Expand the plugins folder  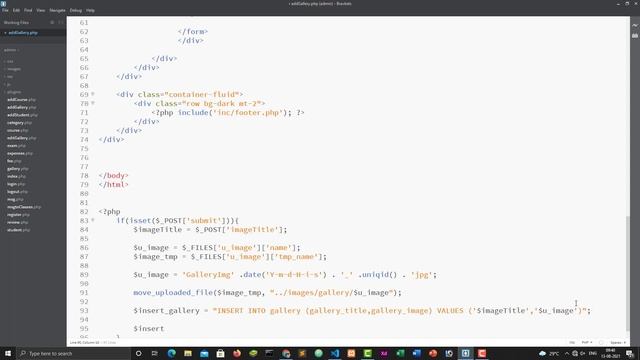13,92
